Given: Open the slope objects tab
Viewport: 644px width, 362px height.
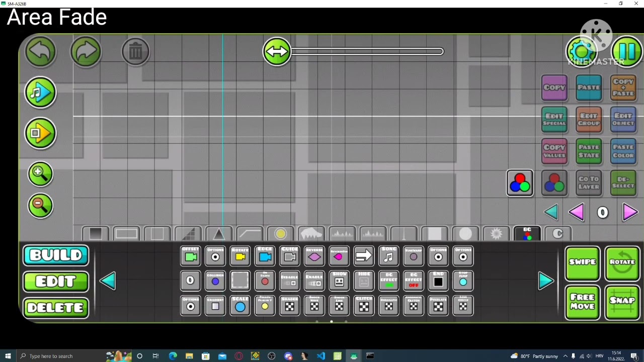Looking at the screenshot, I should click(188, 234).
